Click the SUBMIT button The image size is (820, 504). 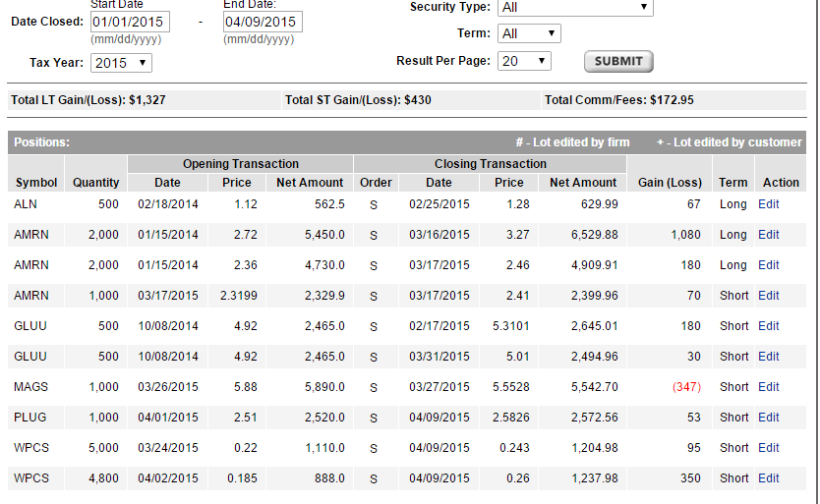tap(618, 61)
